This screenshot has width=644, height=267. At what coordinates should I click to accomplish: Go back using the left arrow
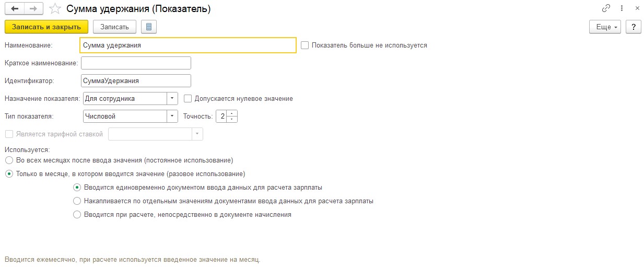click(x=15, y=8)
